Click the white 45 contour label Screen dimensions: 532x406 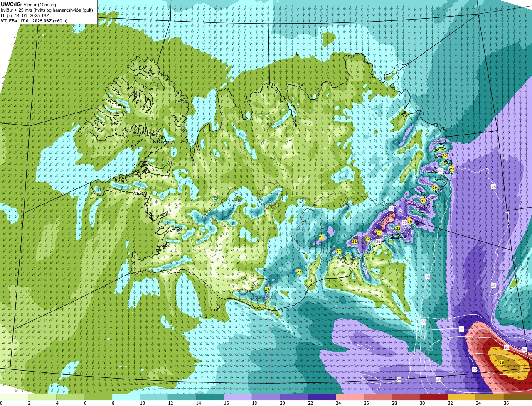(475, 369)
